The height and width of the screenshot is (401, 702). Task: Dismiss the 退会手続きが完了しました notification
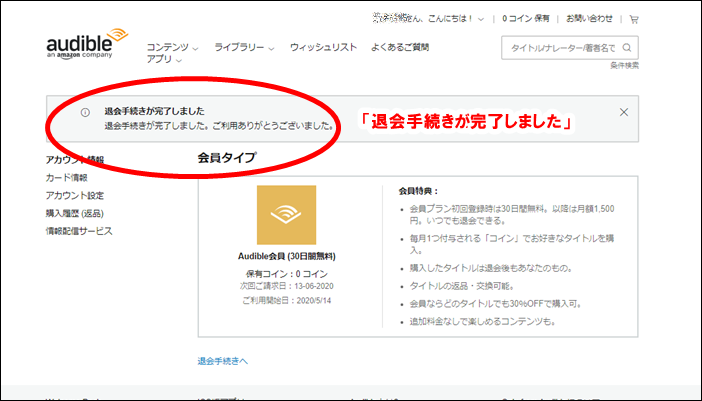point(624,112)
